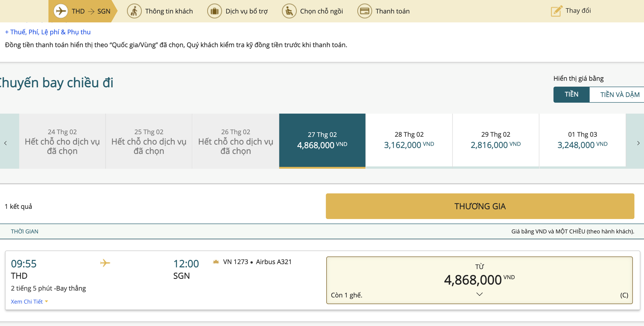Click the THỜI GIAN column header
The height and width of the screenshot is (326, 644).
click(x=25, y=231)
